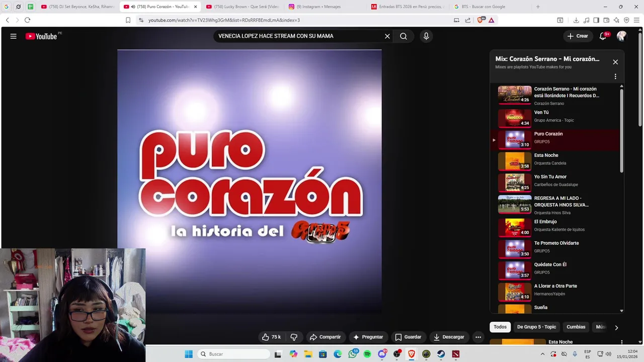Click the taskbar Buscar search box
The height and width of the screenshot is (362, 644).
point(234,354)
